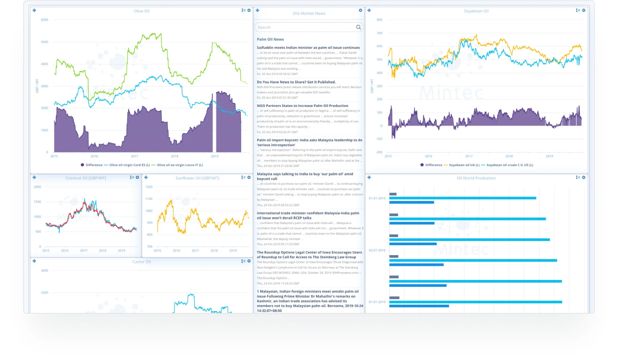
Task: Click the Olive Oil chart title
Action: coord(141,11)
